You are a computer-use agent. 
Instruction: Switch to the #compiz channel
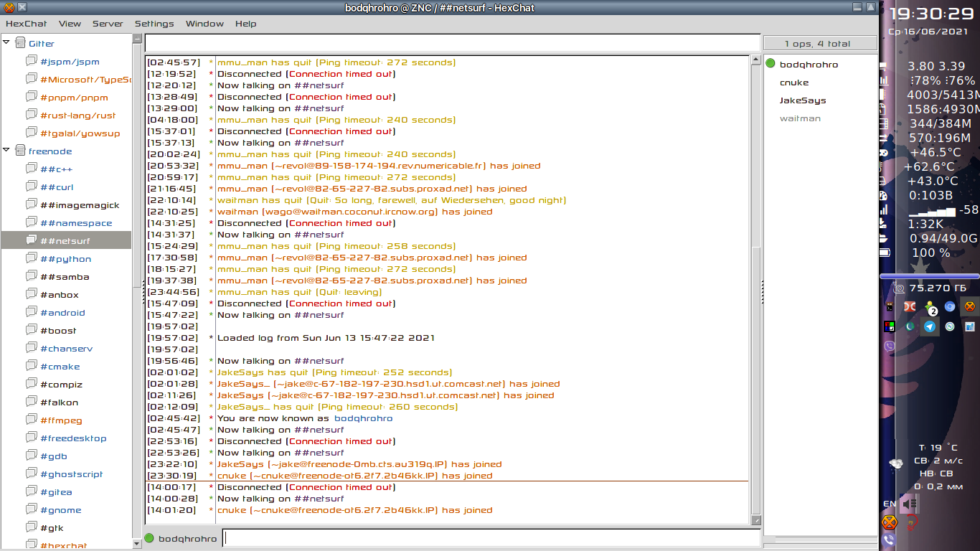(61, 385)
